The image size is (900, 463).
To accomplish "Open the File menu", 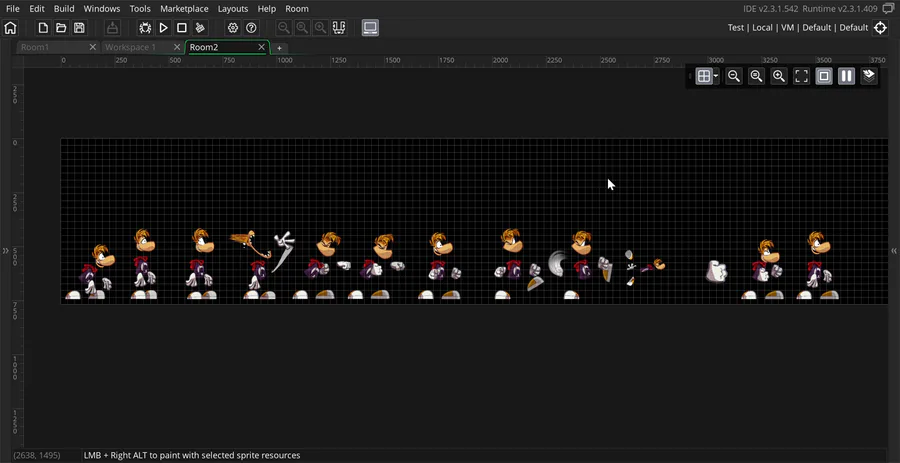I will pos(13,9).
